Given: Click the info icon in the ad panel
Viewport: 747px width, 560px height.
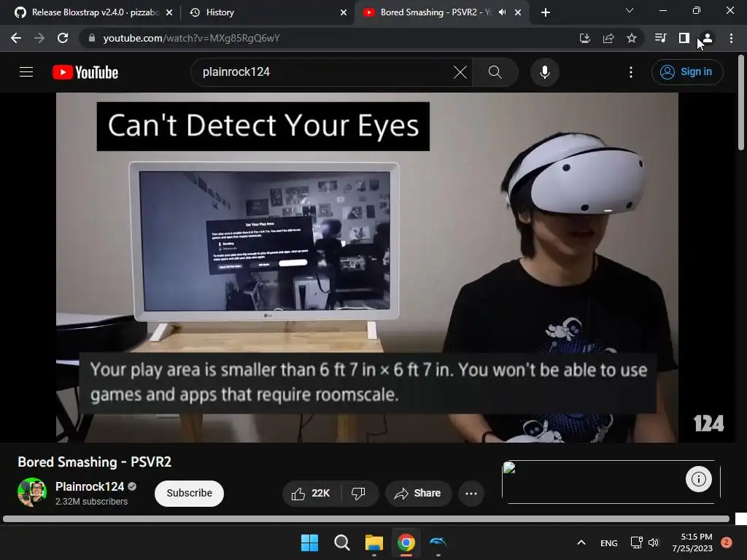Looking at the screenshot, I should 698,479.
